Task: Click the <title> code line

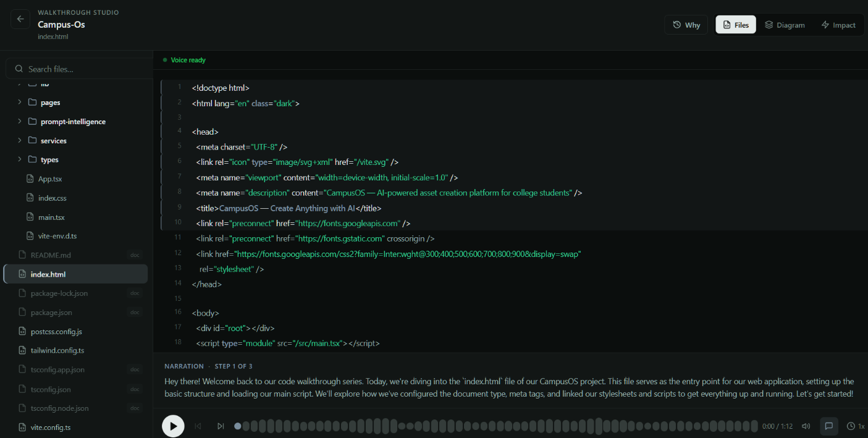Action: (289, 208)
